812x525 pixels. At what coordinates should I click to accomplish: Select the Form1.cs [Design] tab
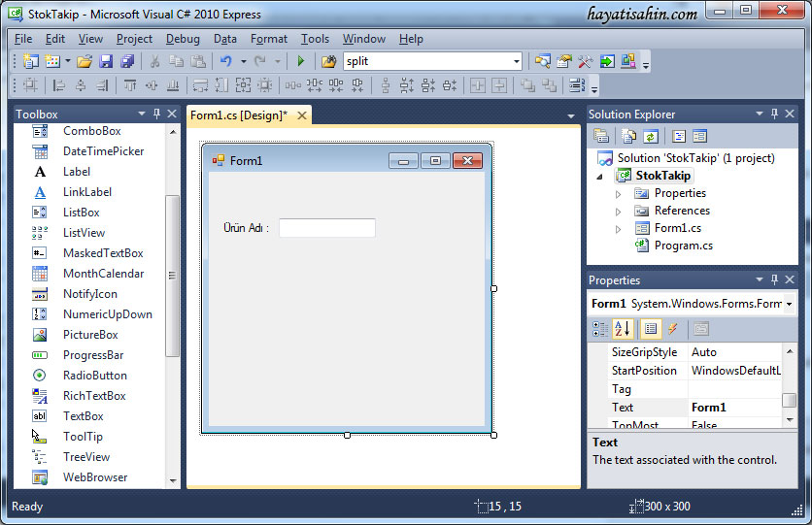tap(239, 115)
